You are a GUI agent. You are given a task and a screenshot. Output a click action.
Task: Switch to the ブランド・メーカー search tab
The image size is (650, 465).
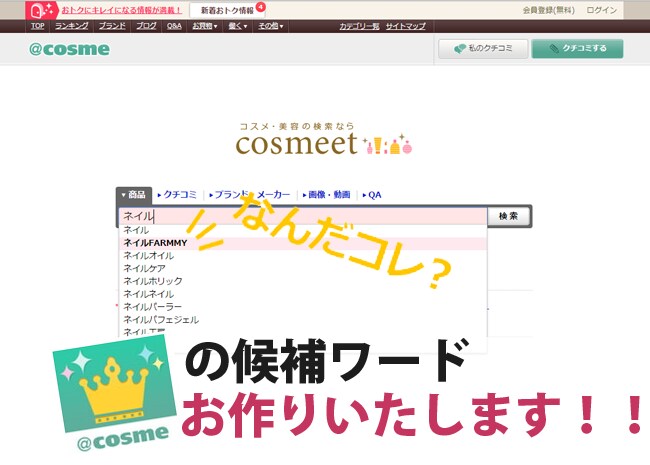click(250, 195)
